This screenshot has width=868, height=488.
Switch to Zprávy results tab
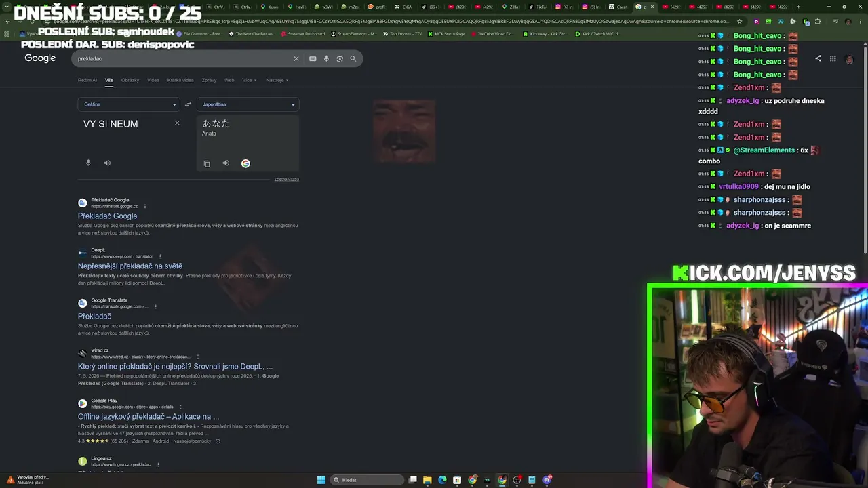click(209, 80)
